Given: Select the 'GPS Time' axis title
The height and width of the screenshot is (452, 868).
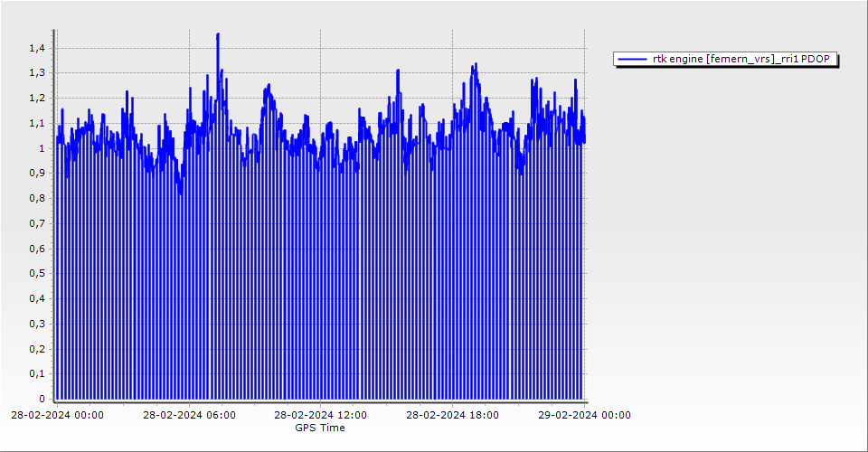Looking at the screenshot, I should pyautogui.click(x=320, y=428).
